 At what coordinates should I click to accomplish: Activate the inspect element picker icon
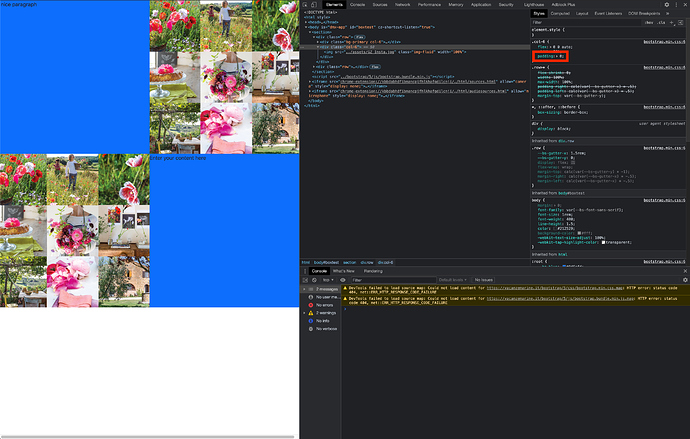pos(305,4)
